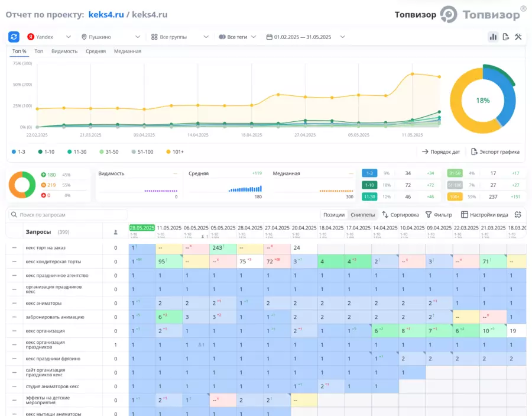Expand the Yandex search engine dropdown

[49, 37]
